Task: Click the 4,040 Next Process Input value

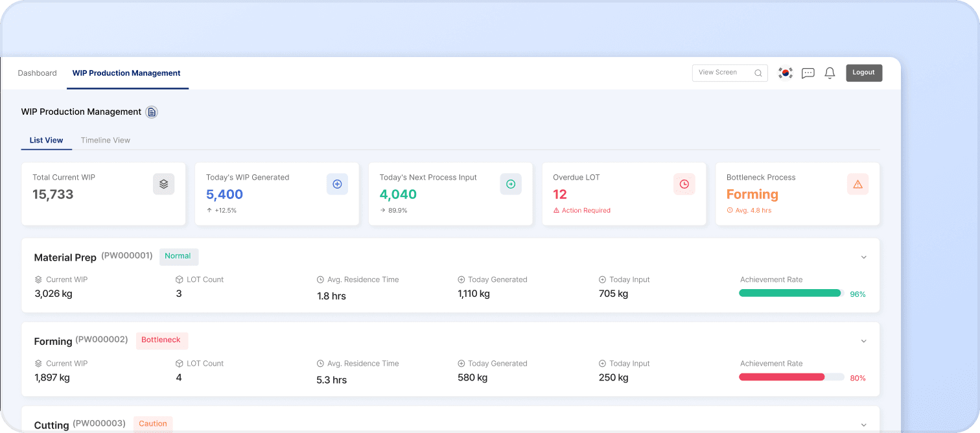Action: point(398,194)
